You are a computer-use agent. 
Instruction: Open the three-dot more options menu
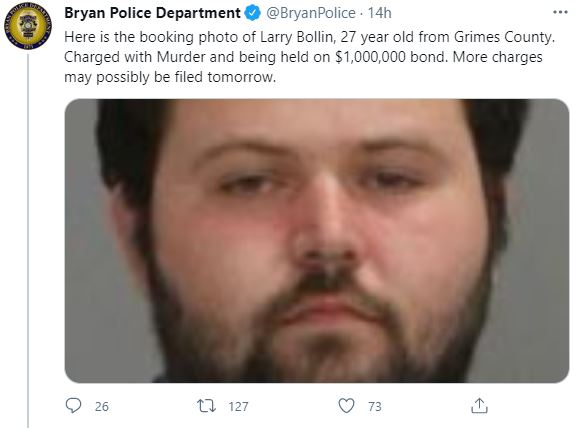tap(560, 12)
